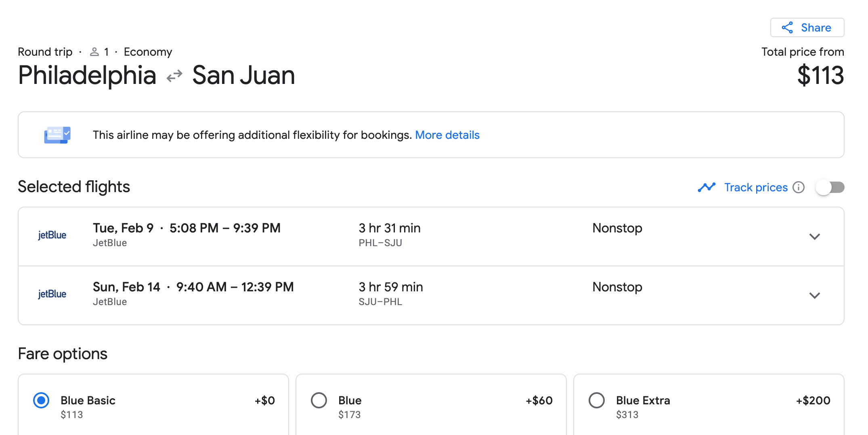This screenshot has width=868, height=435.
Task: Select the Blue fare radio button
Action: [x=319, y=400]
